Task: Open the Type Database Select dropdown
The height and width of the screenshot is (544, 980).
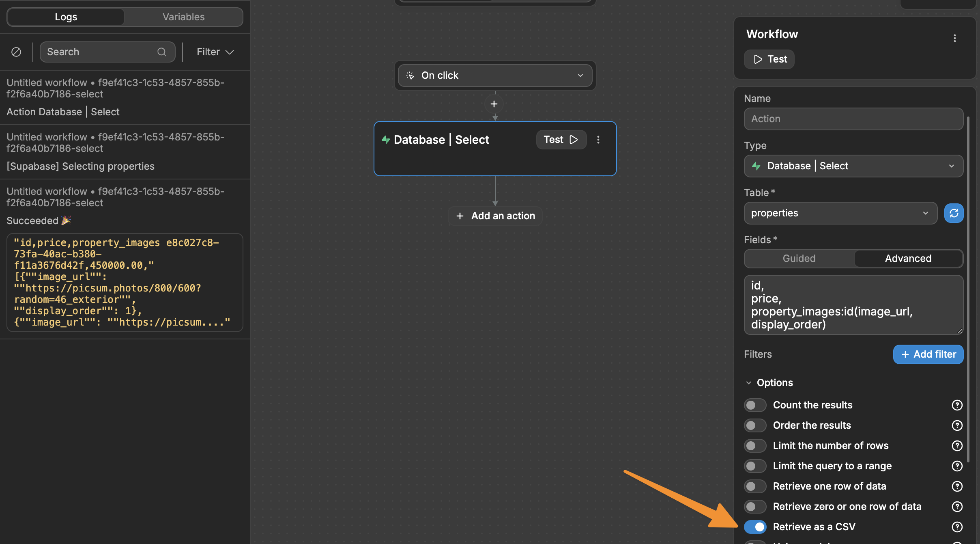Action: pyautogui.click(x=853, y=166)
